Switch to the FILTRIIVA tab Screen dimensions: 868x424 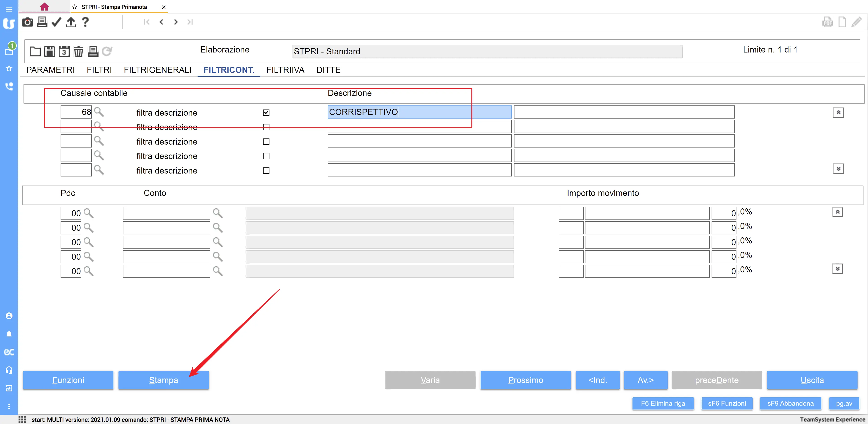coord(285,70)
